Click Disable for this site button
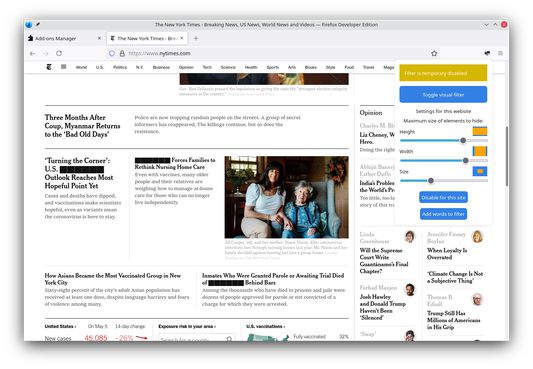 click(443, 197)
